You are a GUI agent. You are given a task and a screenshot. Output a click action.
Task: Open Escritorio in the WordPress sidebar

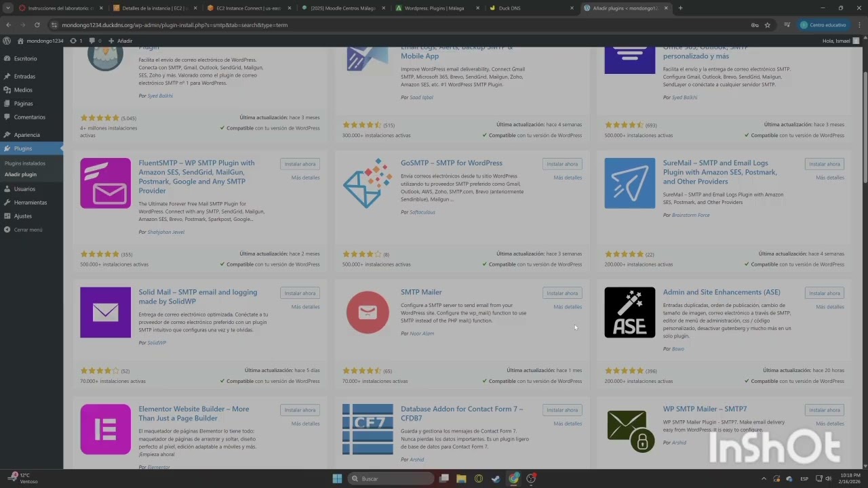click(x=25, y=58)
